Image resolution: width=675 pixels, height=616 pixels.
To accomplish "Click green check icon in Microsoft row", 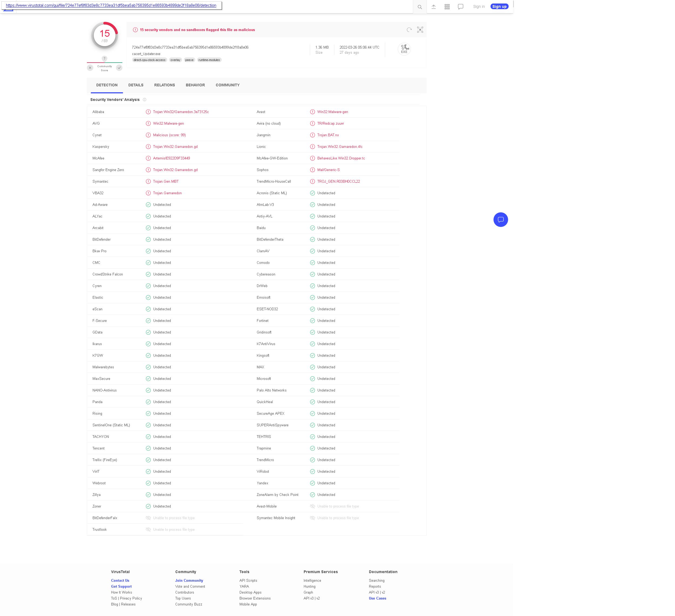I will (312, 379).
